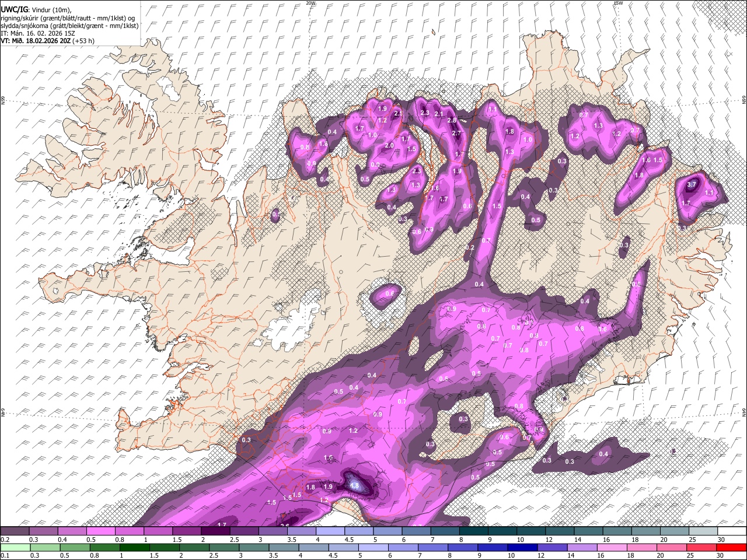Click the 4.8 precipitation maximum in the south

354,485
